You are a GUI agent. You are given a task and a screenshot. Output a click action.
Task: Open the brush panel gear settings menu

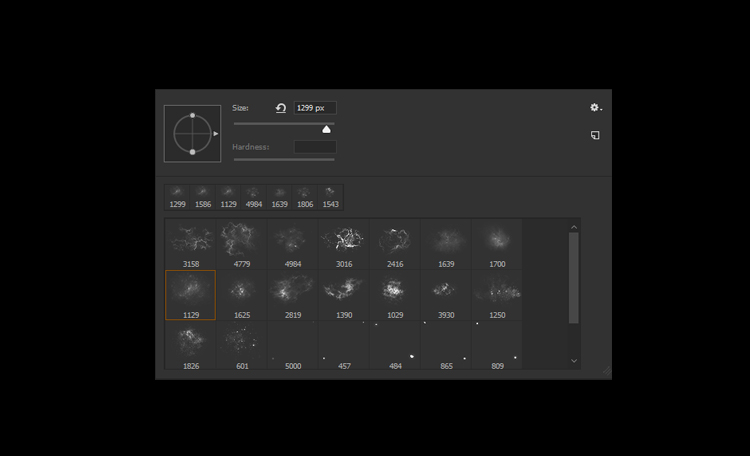[x=596, y=108]
